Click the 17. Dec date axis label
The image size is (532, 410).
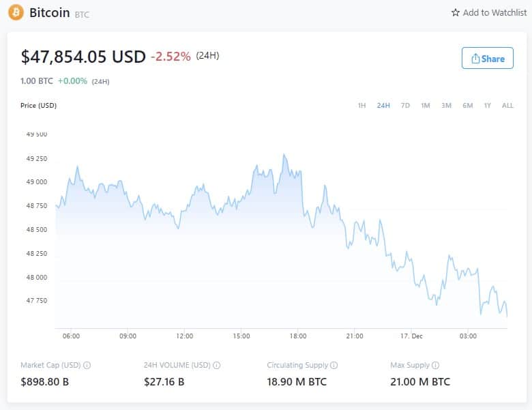411,336
